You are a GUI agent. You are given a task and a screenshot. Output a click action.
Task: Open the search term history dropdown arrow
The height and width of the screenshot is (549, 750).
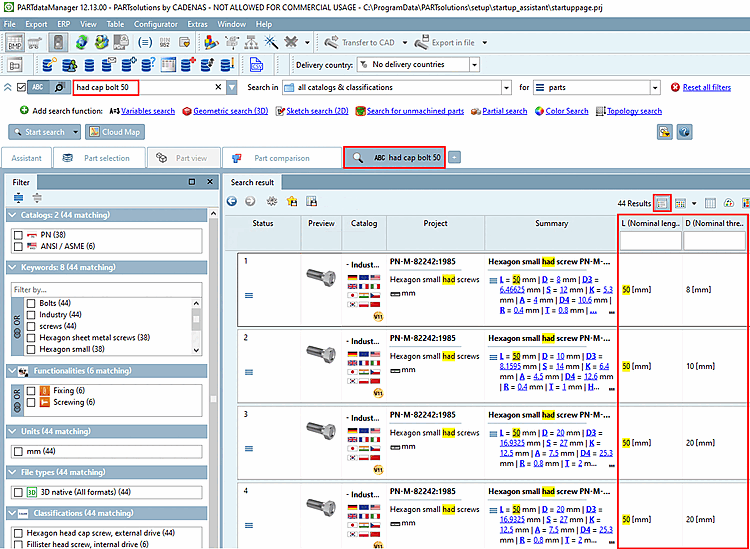(x=232, y=88)
